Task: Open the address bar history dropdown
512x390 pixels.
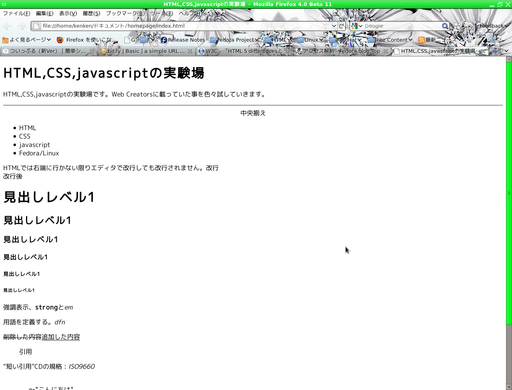Action: 334,26
